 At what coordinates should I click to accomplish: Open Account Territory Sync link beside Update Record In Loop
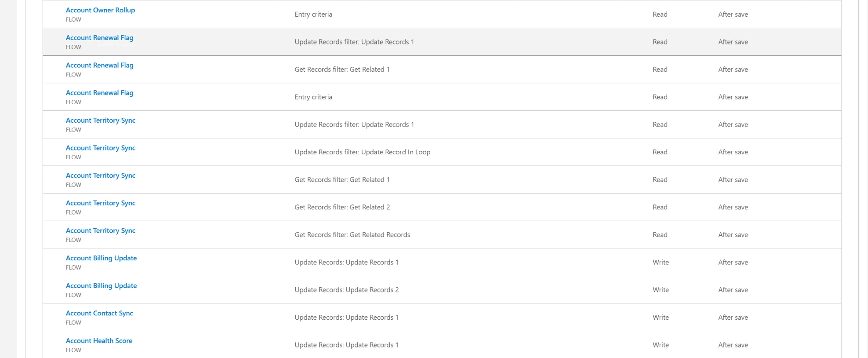coord(101,148)
